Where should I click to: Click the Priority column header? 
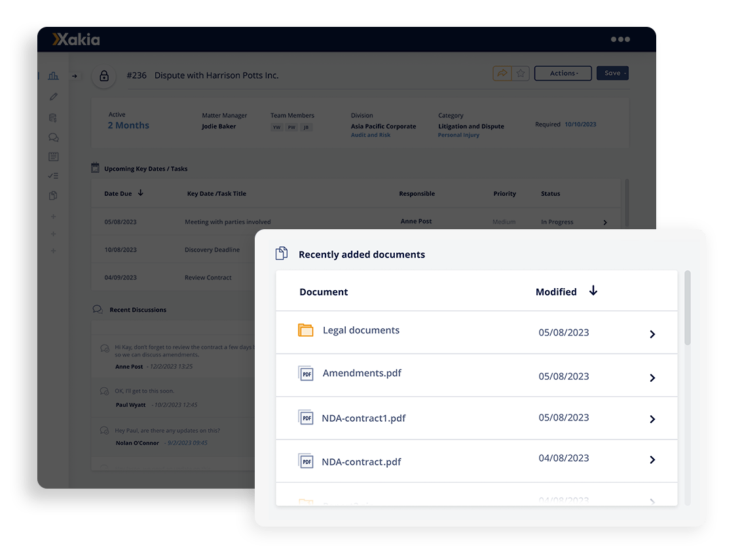tap(504, 194)
